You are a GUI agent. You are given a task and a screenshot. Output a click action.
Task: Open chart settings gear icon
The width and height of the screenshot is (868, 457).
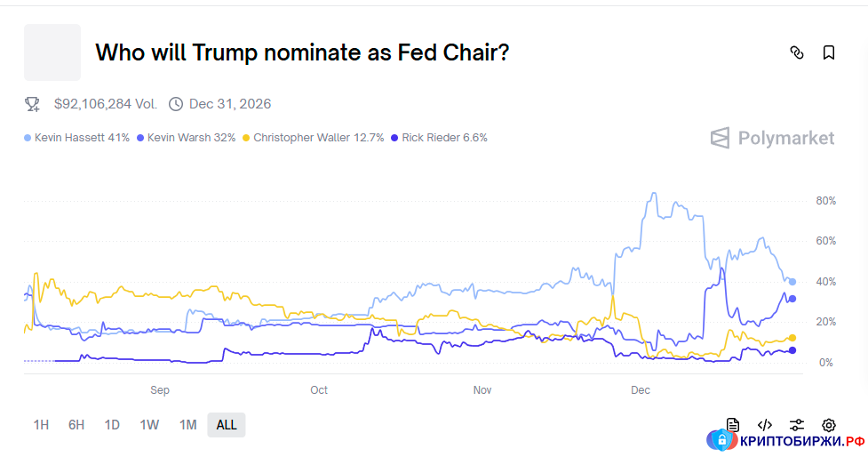[x=829, y=425]
